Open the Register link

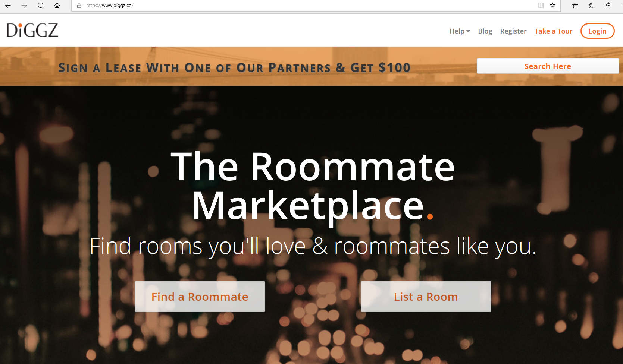[513, 31]
